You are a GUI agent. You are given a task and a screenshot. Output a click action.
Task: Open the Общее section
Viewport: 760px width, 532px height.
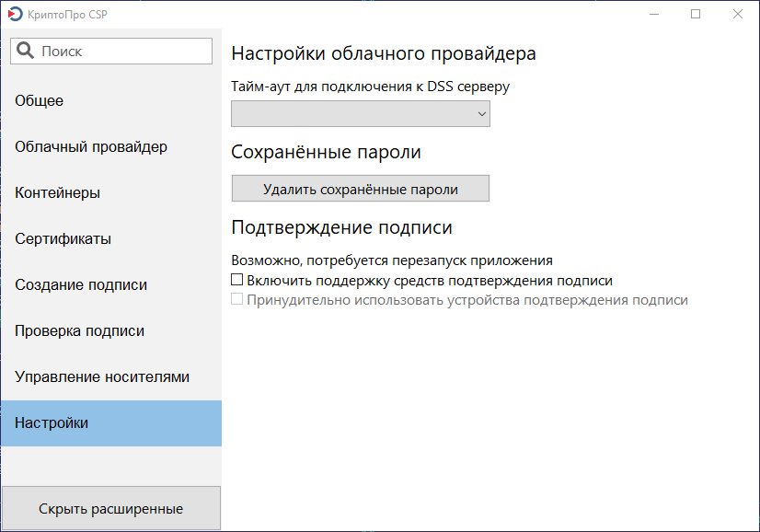(111, 100)
